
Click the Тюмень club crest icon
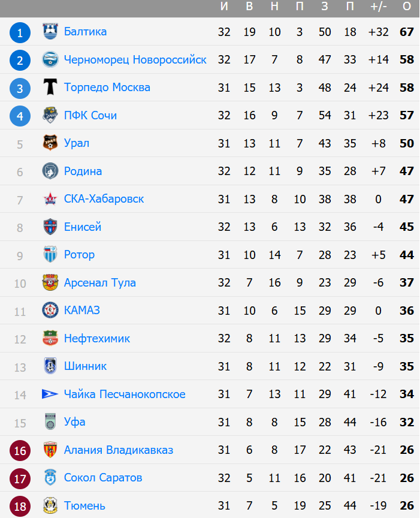[50, 505]
